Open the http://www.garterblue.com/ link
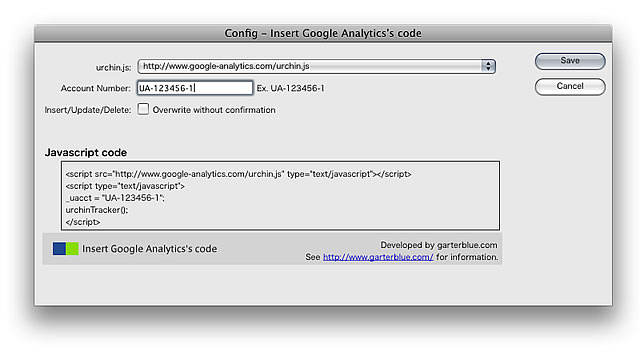The height and width of the screenshot is (360, 640). point(378,257)
